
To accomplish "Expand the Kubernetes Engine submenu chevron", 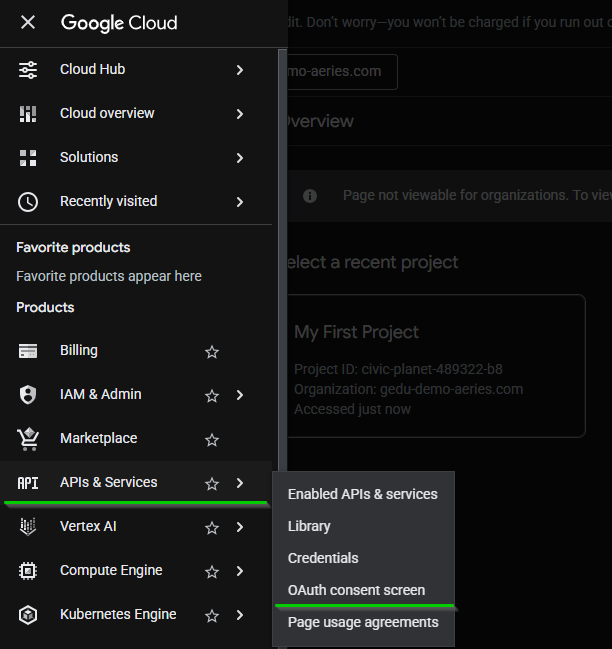I will (240, 615).
